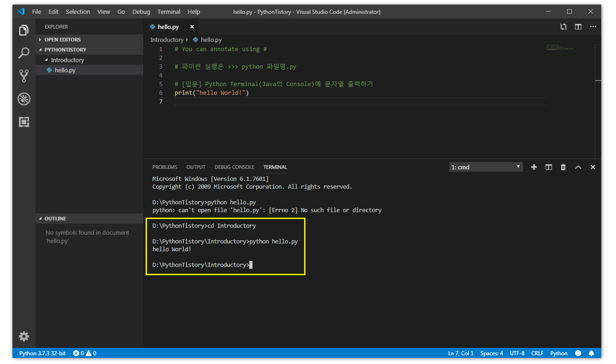This screenshot has height=364, width=616.
Task: Show errors and warnings count in status bar
Action: 85,353
